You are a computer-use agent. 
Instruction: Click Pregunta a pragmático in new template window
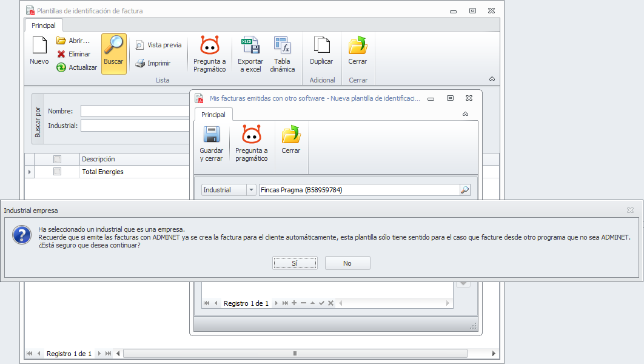pos(252,143)
